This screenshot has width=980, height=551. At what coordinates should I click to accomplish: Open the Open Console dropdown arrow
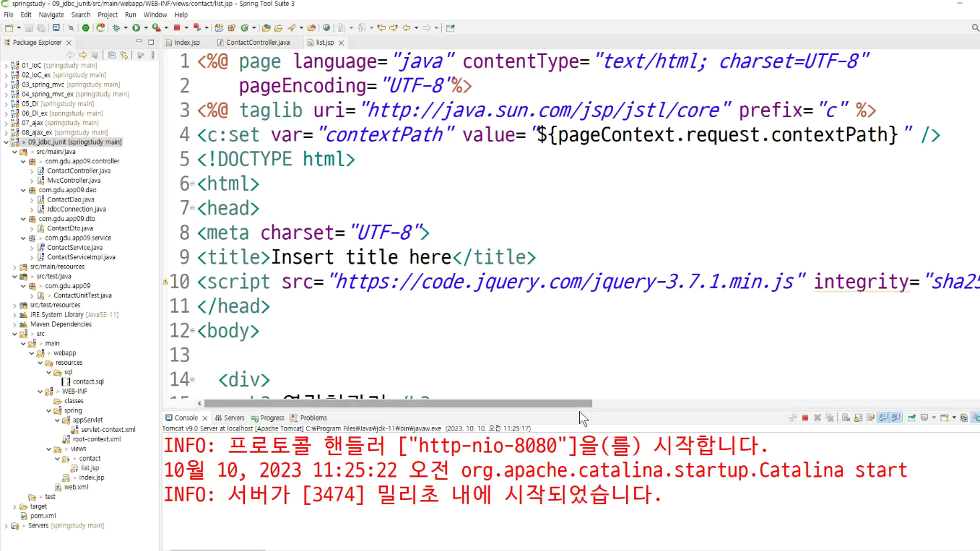(x=954, y=418)
